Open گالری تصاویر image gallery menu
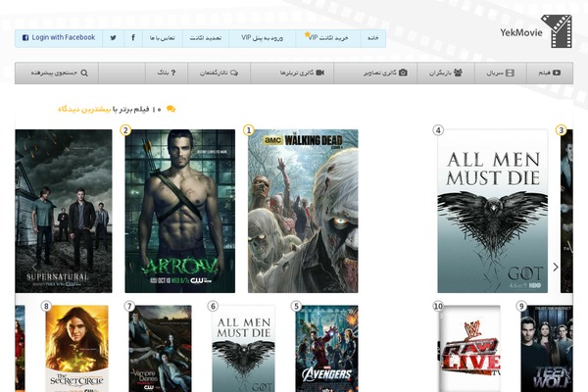588x392 pixels. coord(375,73)
